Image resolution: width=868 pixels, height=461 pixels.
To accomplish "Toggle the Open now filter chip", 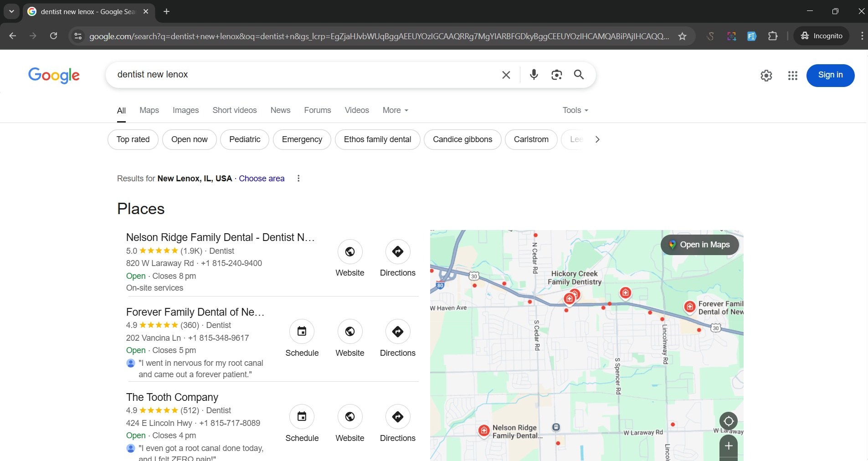I will (x=189, y=139).
